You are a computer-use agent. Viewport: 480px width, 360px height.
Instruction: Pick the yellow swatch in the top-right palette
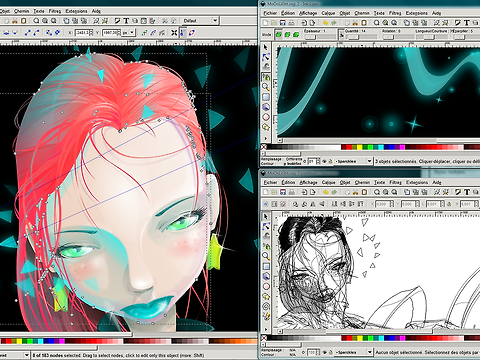click(359, 147)
